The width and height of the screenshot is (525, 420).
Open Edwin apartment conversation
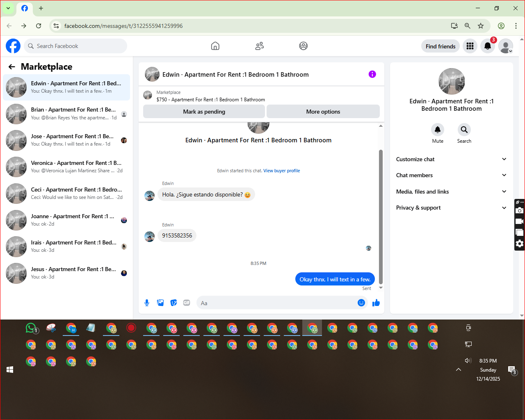66,87
